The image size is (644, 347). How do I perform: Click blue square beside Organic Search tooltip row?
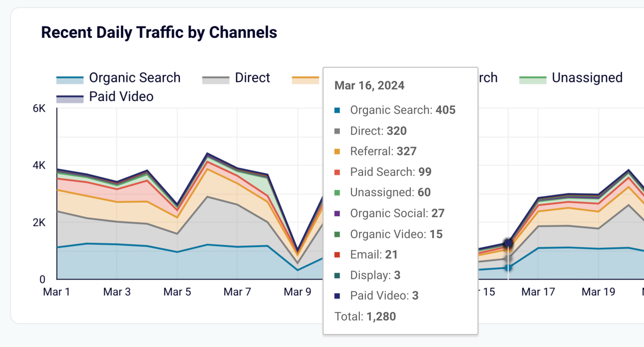(x=337, y=111)
